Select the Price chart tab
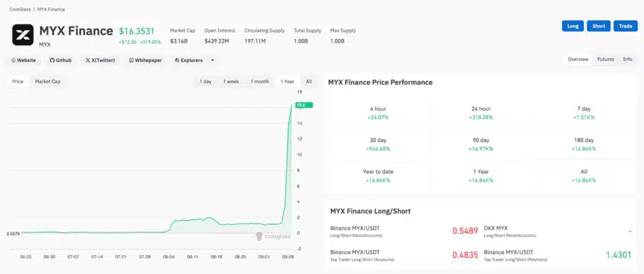Image resolution: width=644 pixels, height=274 pixels. click(x=18, y=82)
